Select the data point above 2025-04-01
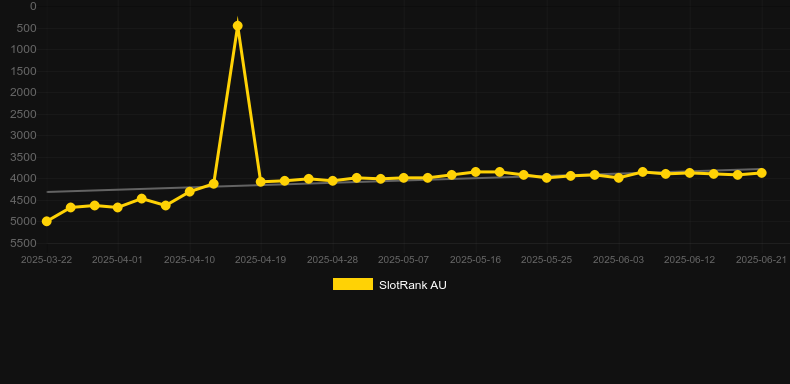The image size is (790, 384). [x=118, y=207]
